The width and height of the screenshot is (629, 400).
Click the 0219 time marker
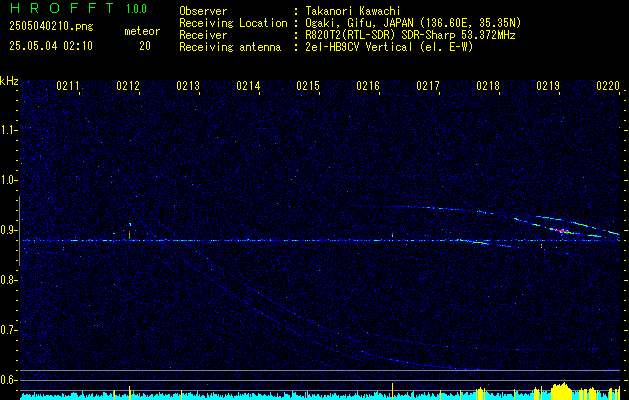(x=548, y=86)
